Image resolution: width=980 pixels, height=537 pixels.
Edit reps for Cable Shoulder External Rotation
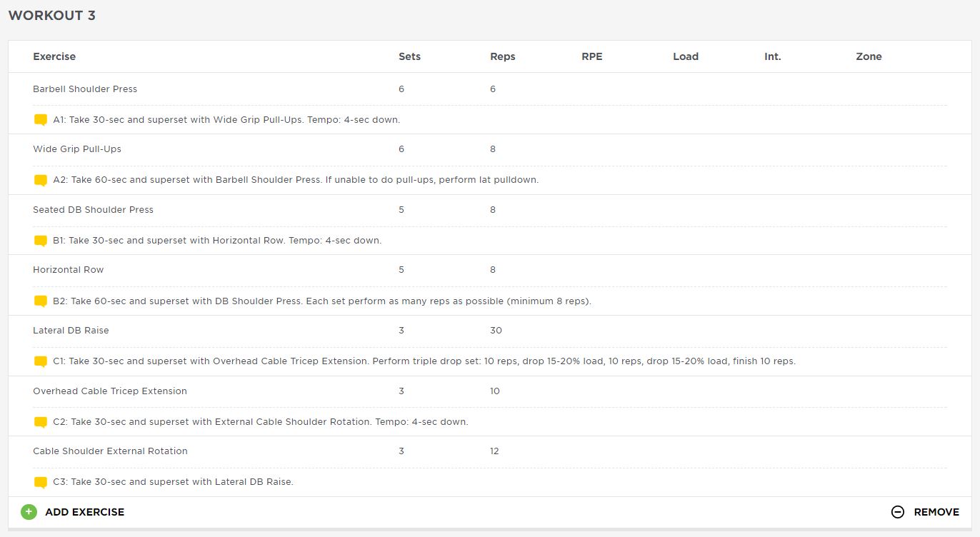494,451
